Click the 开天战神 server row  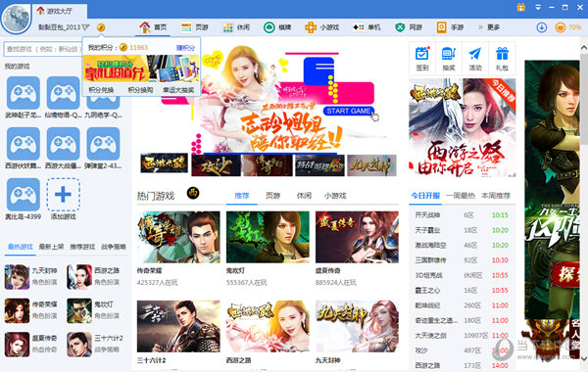462,215
